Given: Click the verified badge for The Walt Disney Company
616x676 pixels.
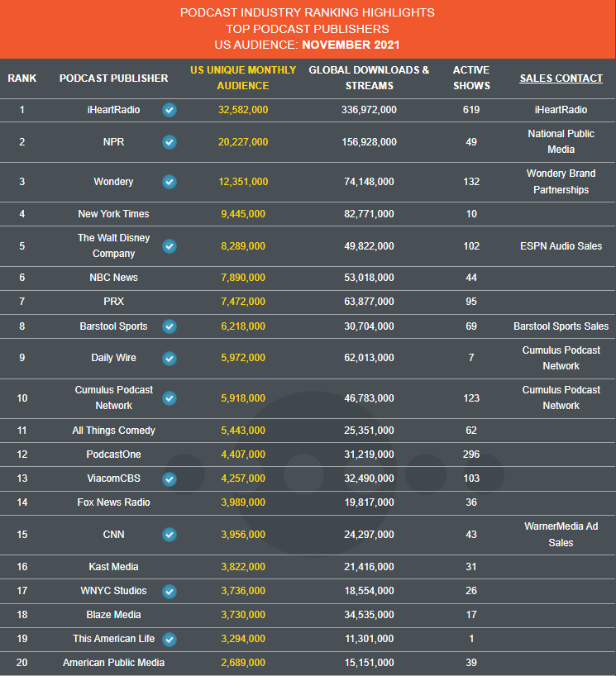Looking at the screenshot, I should [170, 246].
